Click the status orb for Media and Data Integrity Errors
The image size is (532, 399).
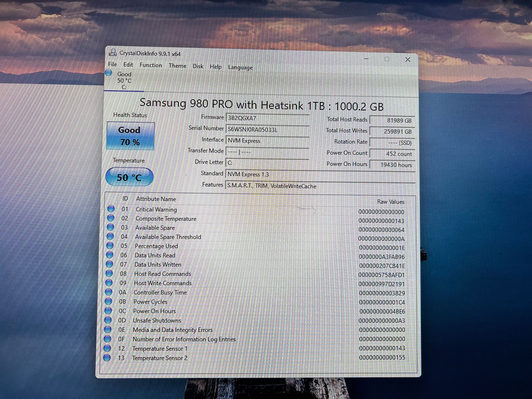[108, 329]
